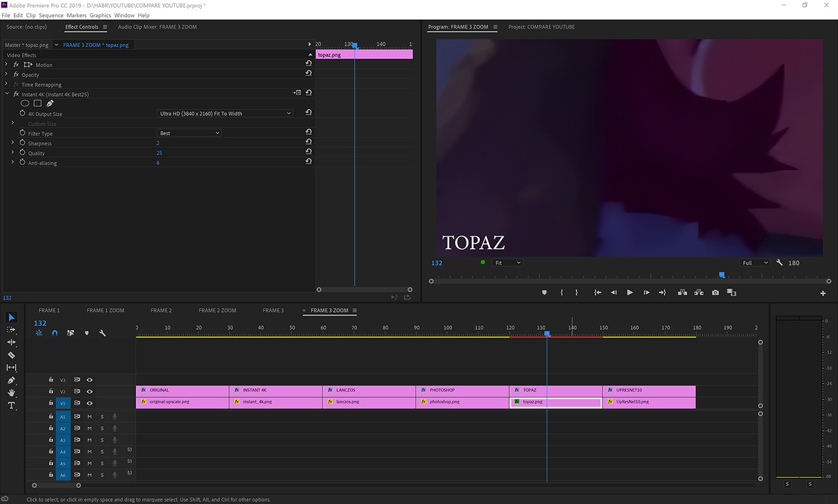Open the Button Editor plus icon
This screenshot has width=838, height=504.
pyautogui.click(x=823, y=293)
